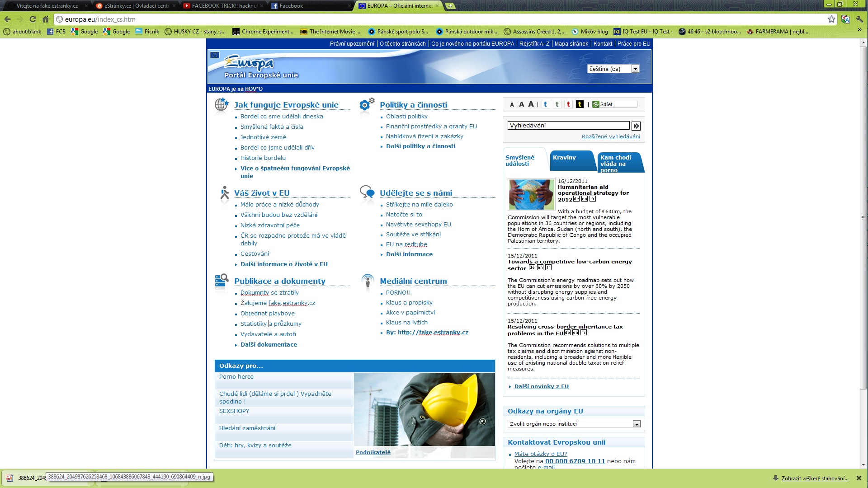Image resolution: width=868 pixels, height=488 pixels.
Task: Click the Humanitarian aid globe thumbnail
Action: tap(531, 194)
